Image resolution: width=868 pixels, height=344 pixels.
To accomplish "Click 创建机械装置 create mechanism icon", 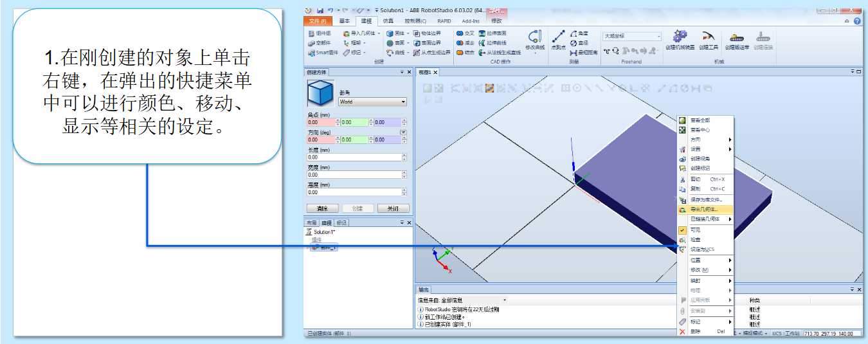I will coord(680,40).
